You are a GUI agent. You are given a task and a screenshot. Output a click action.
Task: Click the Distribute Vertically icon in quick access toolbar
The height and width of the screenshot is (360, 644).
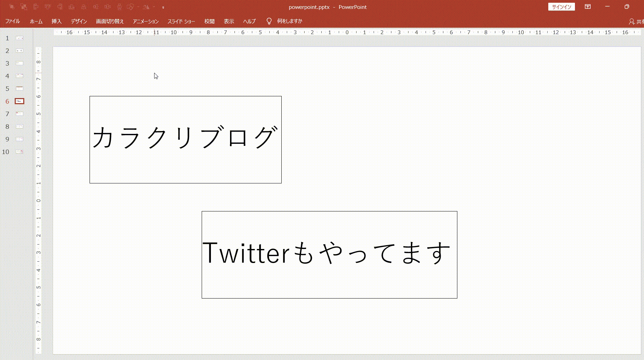[119, 7]
